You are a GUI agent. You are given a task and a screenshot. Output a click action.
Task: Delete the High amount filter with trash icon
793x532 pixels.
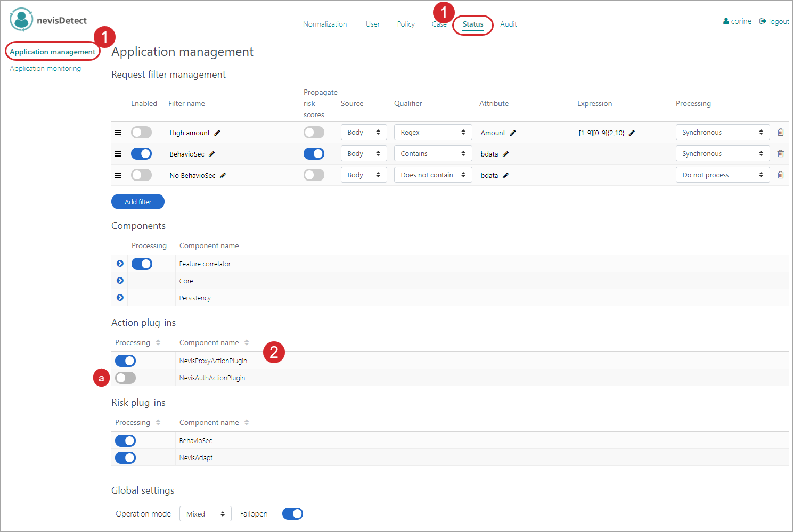pyautogui.click(x=780, y=133)
